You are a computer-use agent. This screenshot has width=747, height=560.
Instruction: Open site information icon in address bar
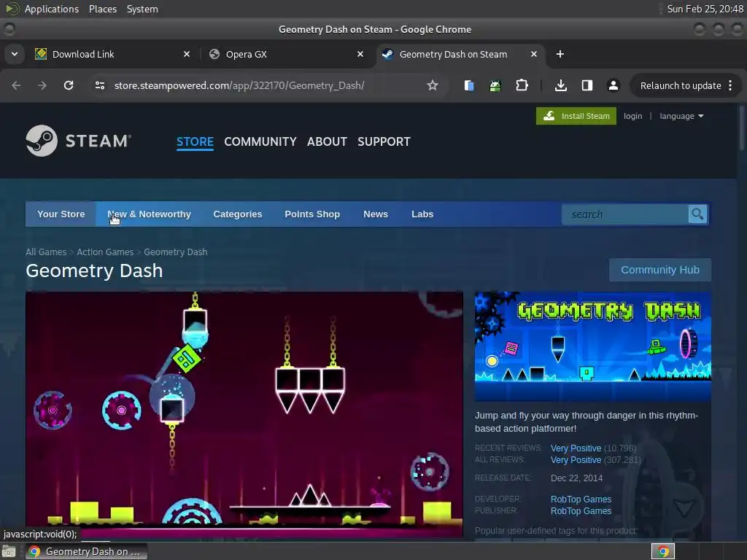point(99,85)
